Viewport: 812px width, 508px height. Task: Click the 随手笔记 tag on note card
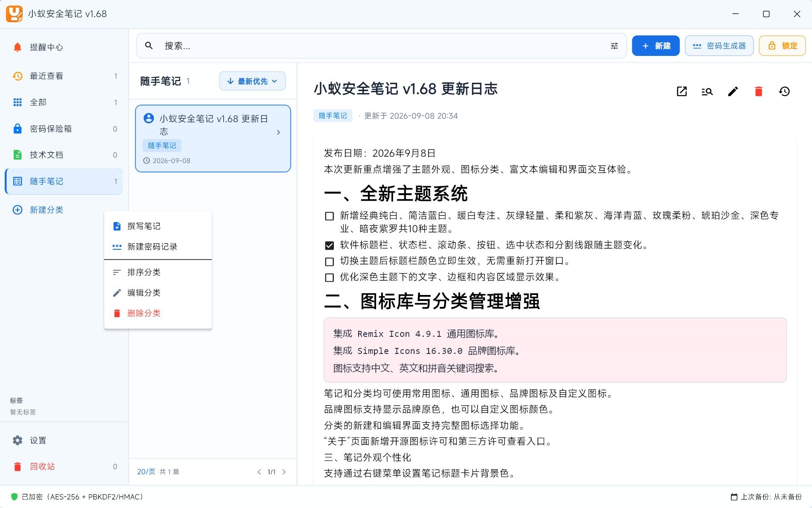click(x=162, y=146)
